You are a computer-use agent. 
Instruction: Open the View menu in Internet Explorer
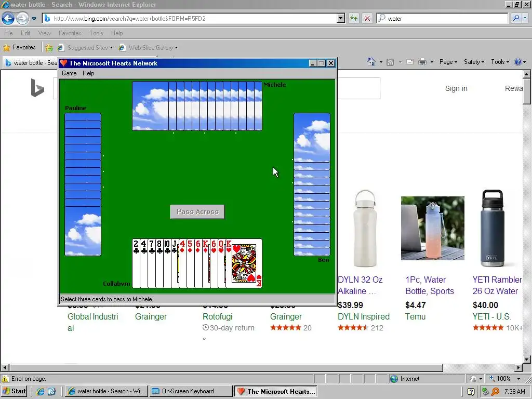pyautogui.click(x=45, y=33)
